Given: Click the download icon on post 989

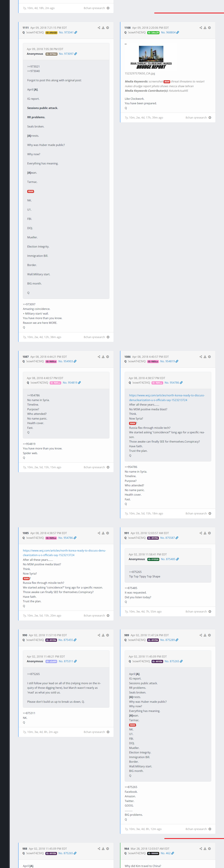Looking at the screenshot, I should point(205,635).
